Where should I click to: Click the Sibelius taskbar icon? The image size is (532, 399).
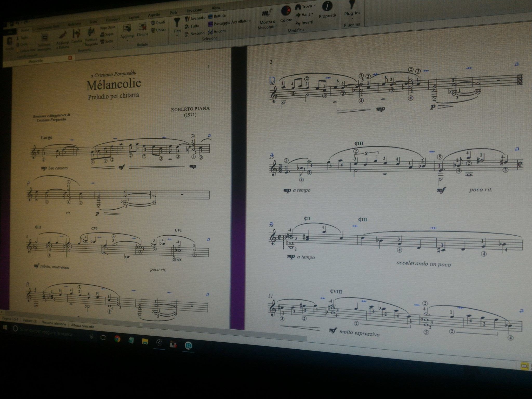point(159,343)
